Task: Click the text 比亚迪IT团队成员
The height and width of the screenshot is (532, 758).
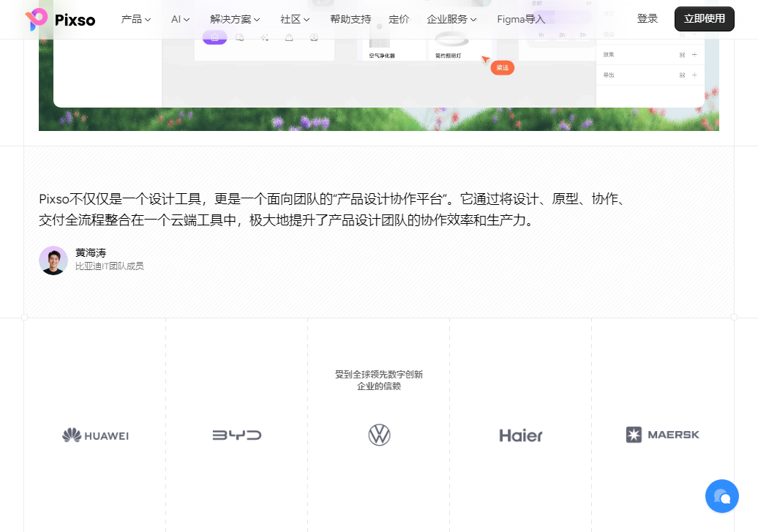Action: tap(109, 266)
